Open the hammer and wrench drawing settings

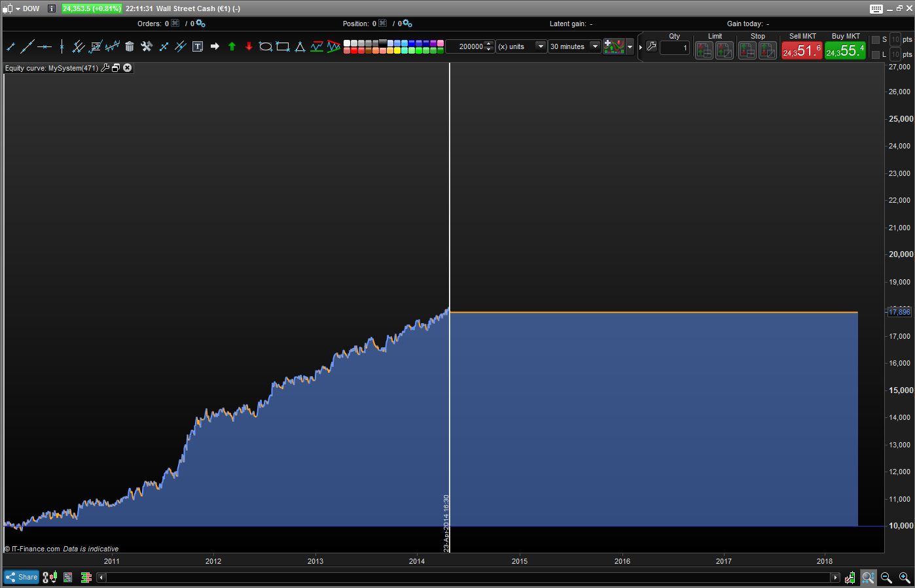pos(147,46)
